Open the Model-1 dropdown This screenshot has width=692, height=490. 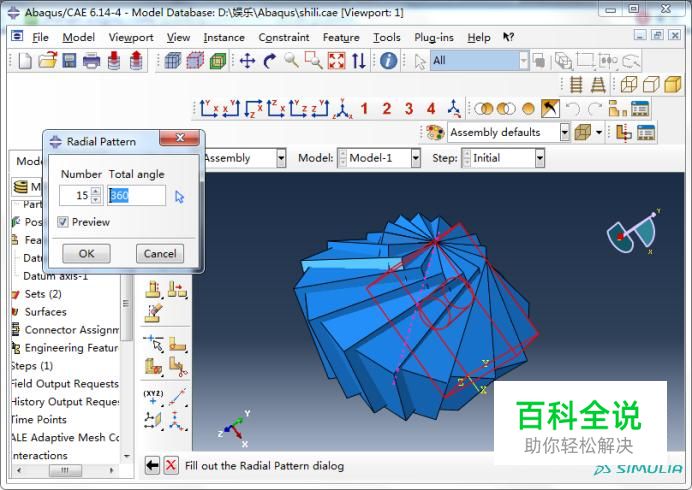coord(415,158)
